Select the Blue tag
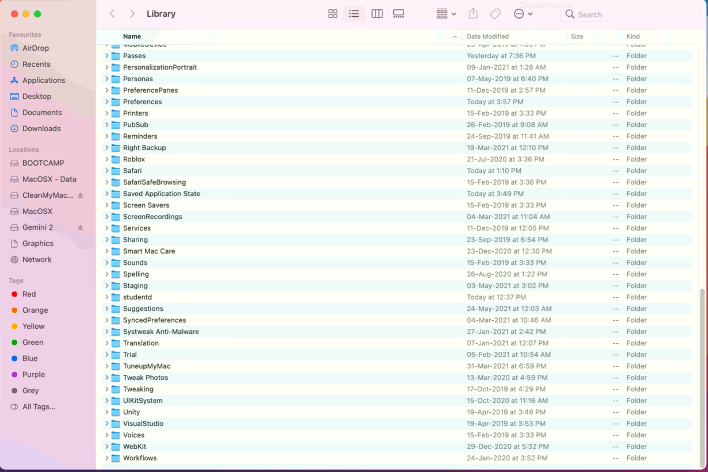Screen dimensions: 708x472 click(30, 358)
